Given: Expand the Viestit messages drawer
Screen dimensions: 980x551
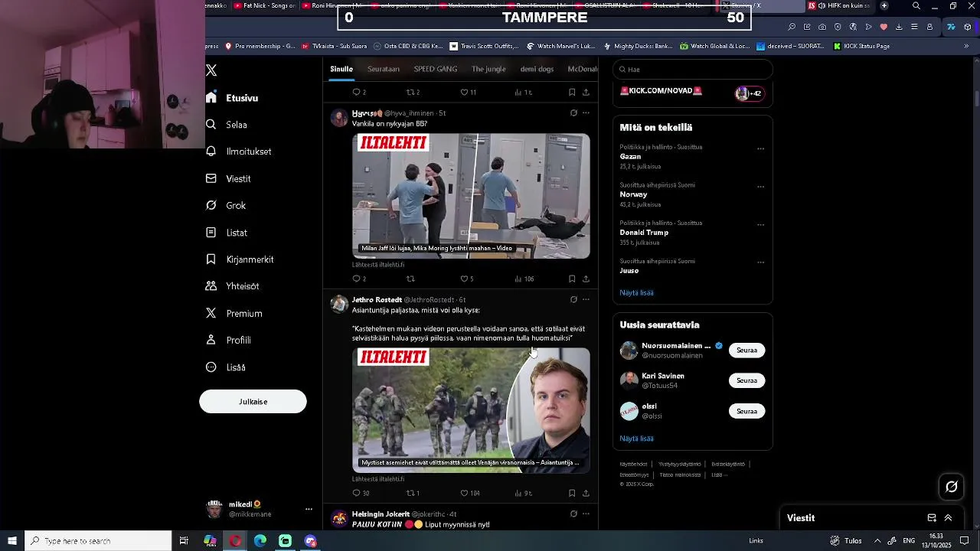Looking at the screenshot, I should (x=948, y=518).
